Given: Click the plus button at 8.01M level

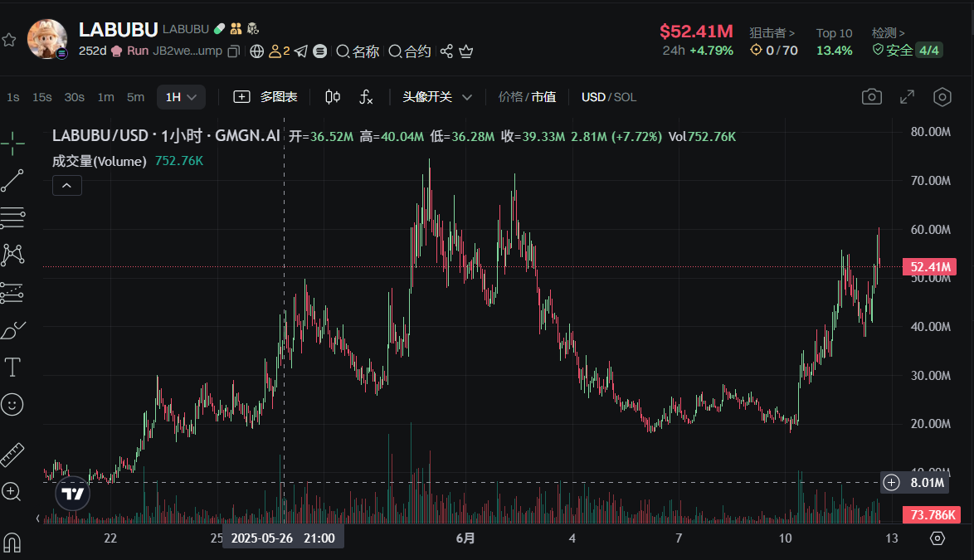Looking at the screenshot, I should pos(891,482).
